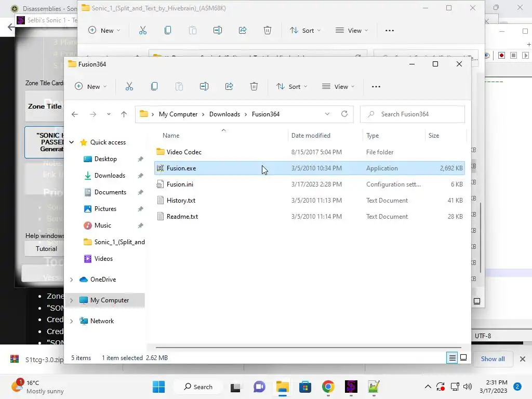Click Show all downloads link

[x=493, y=359]
